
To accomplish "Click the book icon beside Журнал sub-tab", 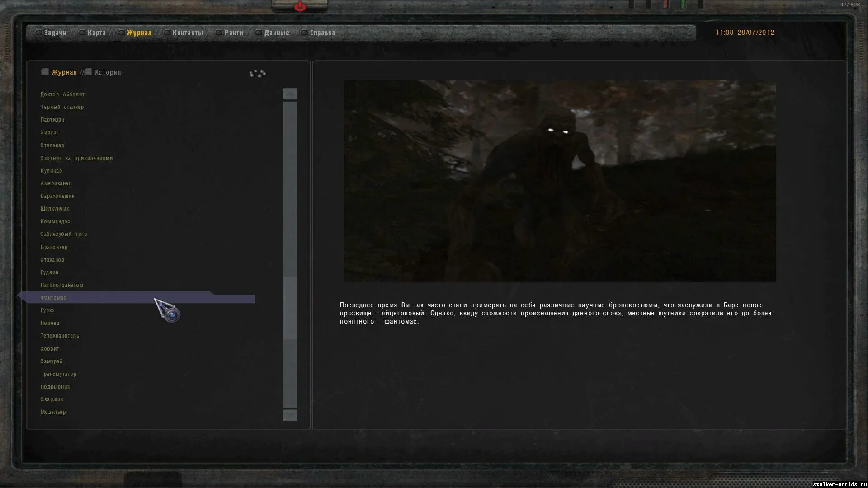I will 45,72.
